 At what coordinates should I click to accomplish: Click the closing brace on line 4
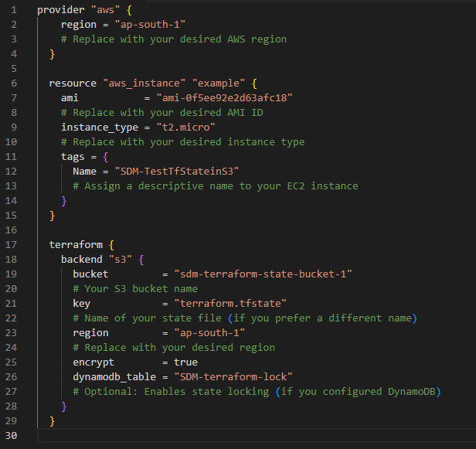[53, 54]
